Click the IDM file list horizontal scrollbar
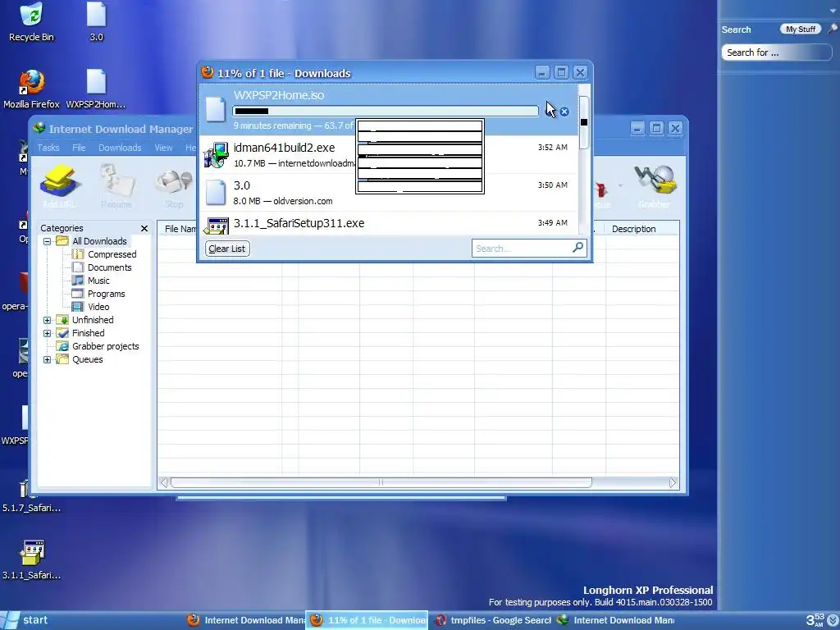The height and width of the screenshot is (630, 840). (x=381, y=482)
